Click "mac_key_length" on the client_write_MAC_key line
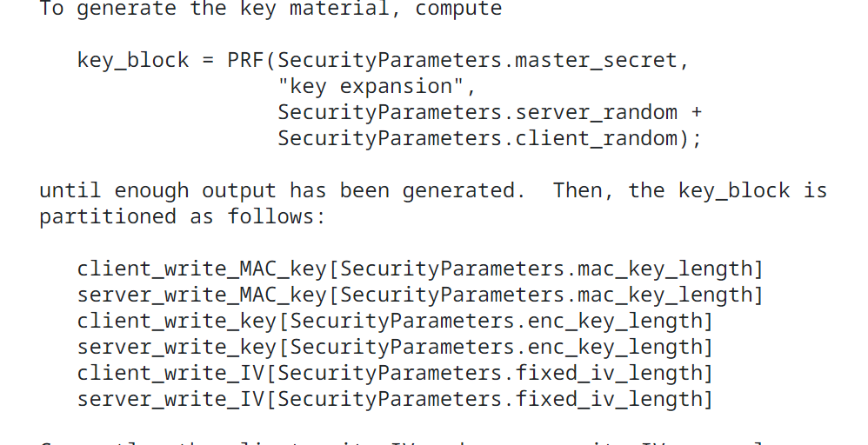This screenshot has height=445, width=868. click(x=668, y=269)
